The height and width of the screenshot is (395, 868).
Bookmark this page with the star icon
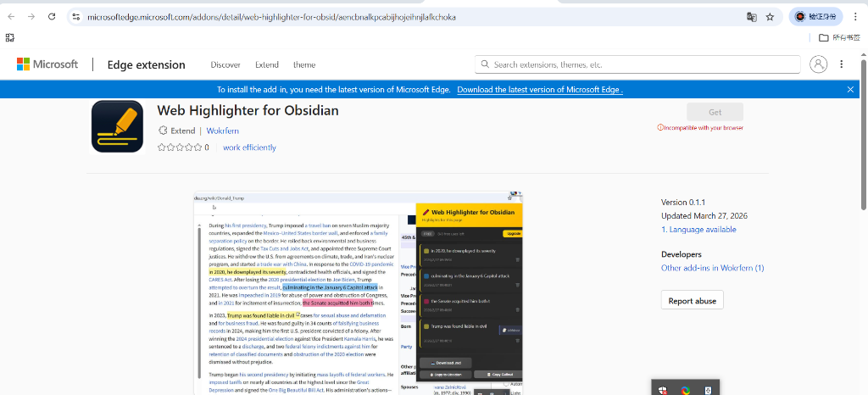(x=770, y=17)
